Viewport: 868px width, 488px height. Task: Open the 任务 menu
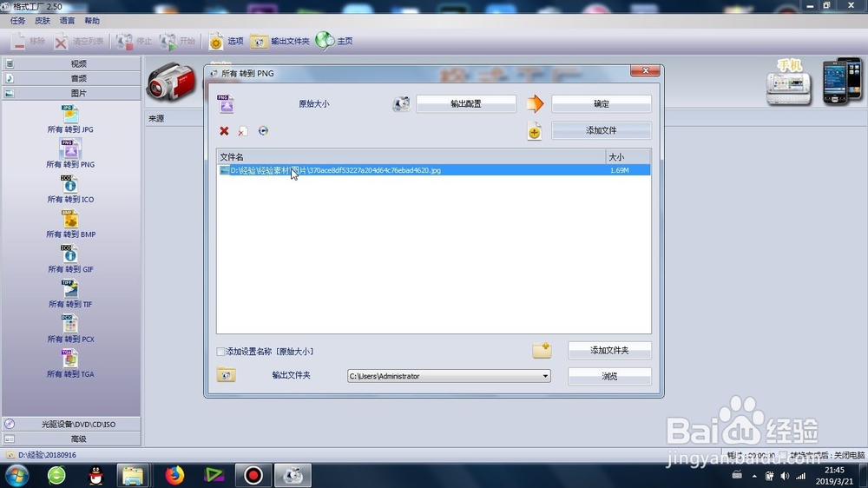tap(17, 21)
